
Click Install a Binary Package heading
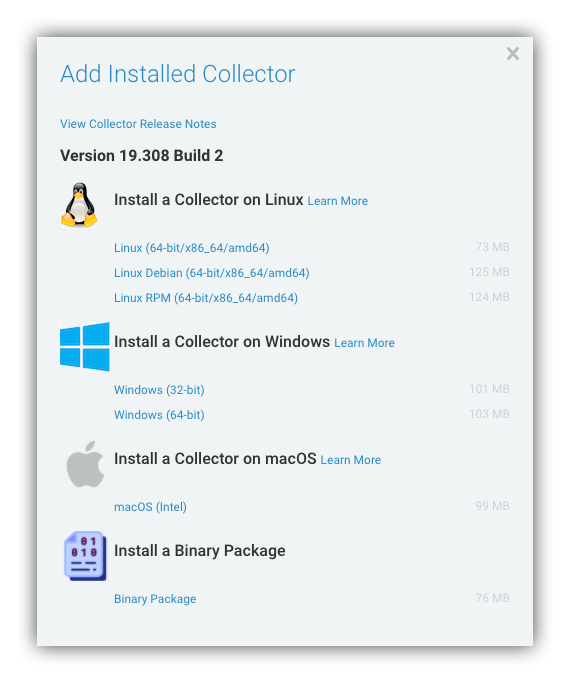[199, 551]
